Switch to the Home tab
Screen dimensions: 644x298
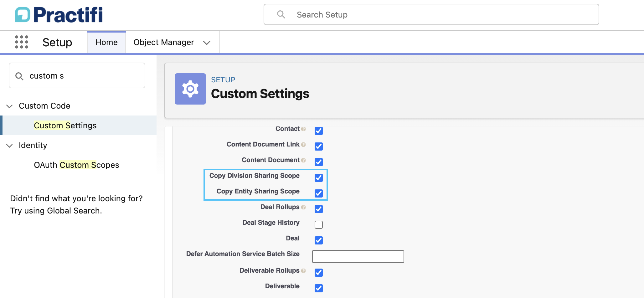(106, 42)
